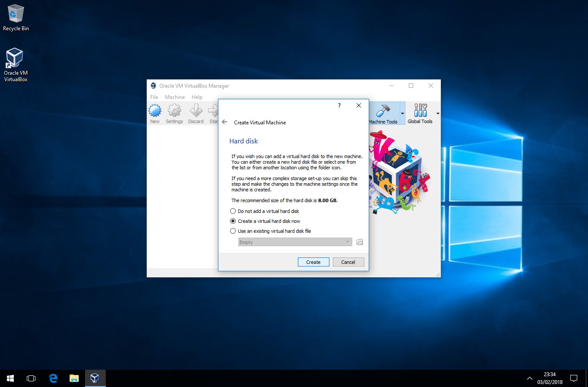Select Create a virtual hard disk now

pyautogui.click(x=265, y=221)
